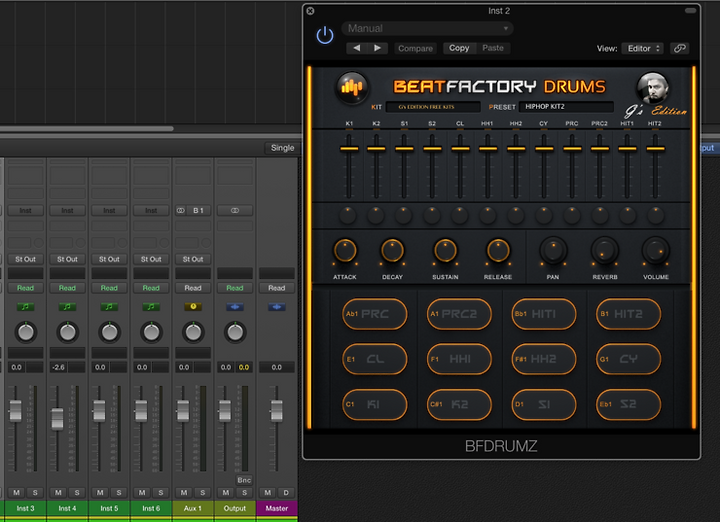Trigger the D1 S1 drum pad
This screenshot has height=522, width=720.
[x=544, y=404]
